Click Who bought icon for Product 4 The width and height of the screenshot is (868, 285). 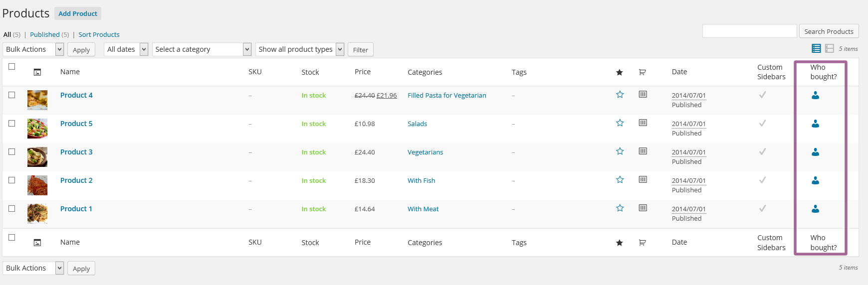[815, 95]
